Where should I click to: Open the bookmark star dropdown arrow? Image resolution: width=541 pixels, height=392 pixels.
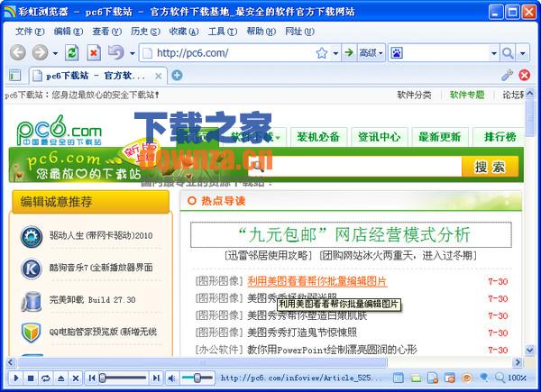pos(335,53)
